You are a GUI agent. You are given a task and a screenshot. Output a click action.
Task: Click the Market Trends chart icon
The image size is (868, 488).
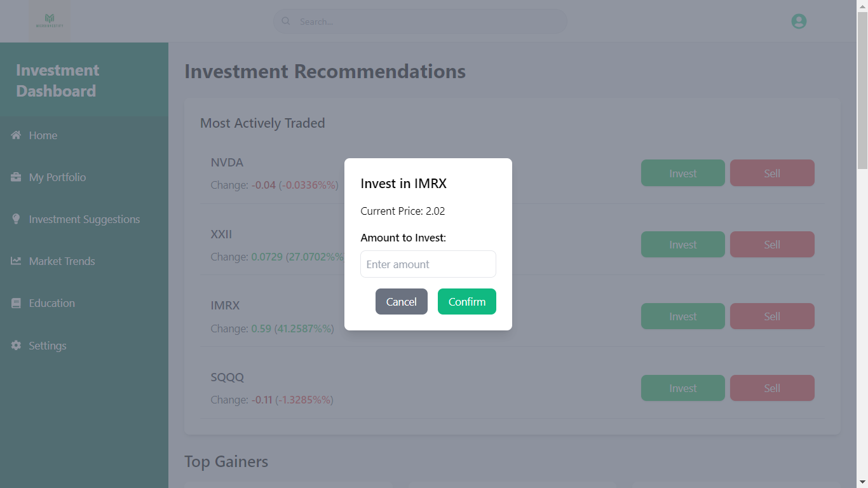point(16,261)
